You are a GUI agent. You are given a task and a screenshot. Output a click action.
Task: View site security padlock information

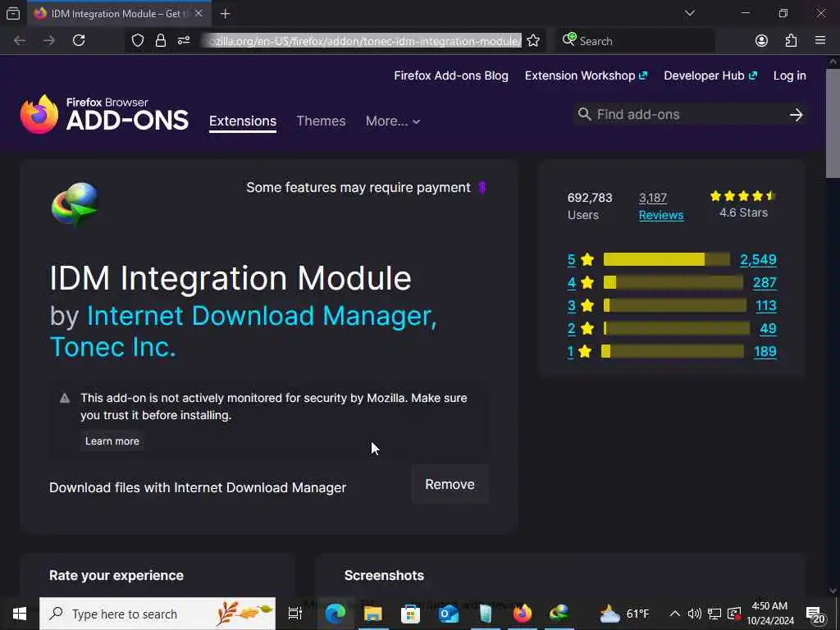[x=160, y=41]
